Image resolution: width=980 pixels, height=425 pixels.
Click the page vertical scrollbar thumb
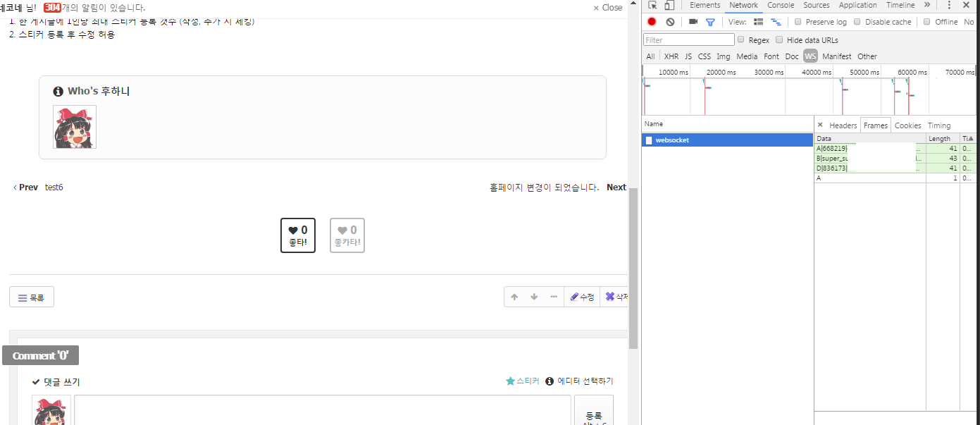(633, 269)
